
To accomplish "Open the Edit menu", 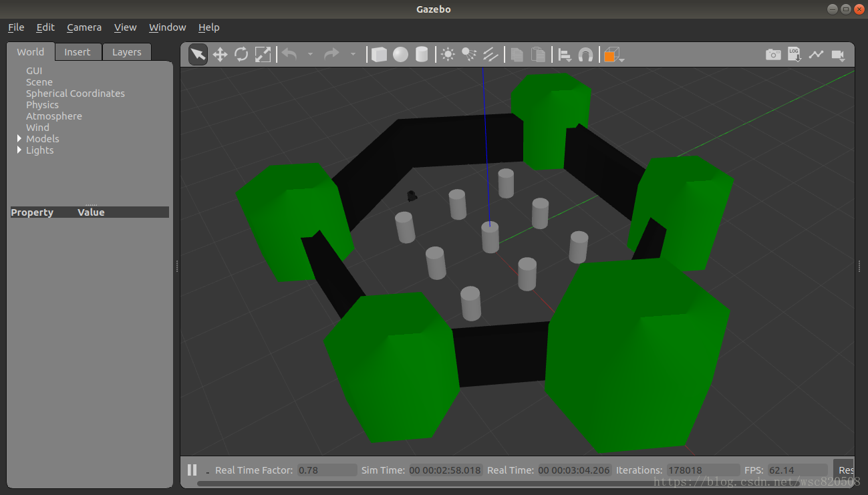I will [x=45, y=27].
